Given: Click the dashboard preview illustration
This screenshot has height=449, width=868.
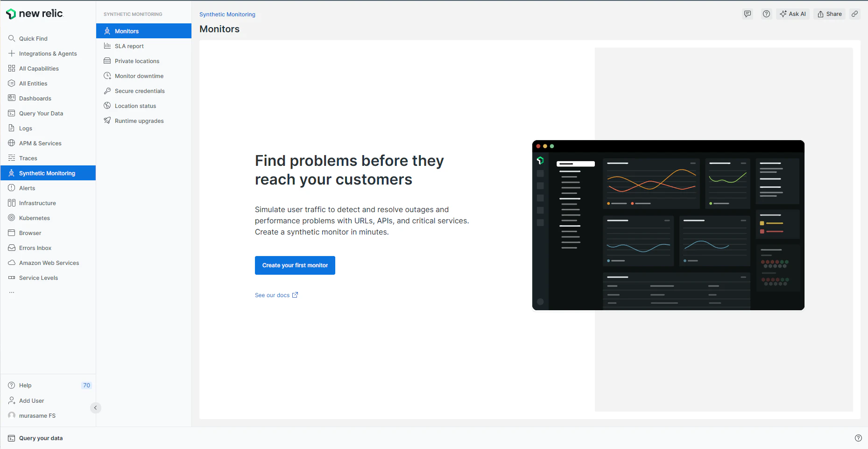Looking at the screenshot, I should click(x=668, y=225).
